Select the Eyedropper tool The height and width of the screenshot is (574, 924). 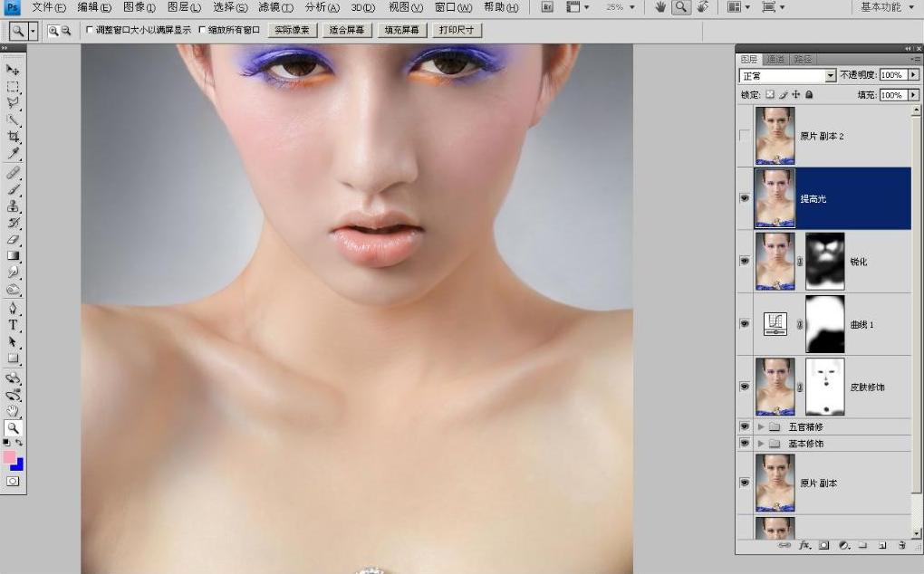click(13, 154)
